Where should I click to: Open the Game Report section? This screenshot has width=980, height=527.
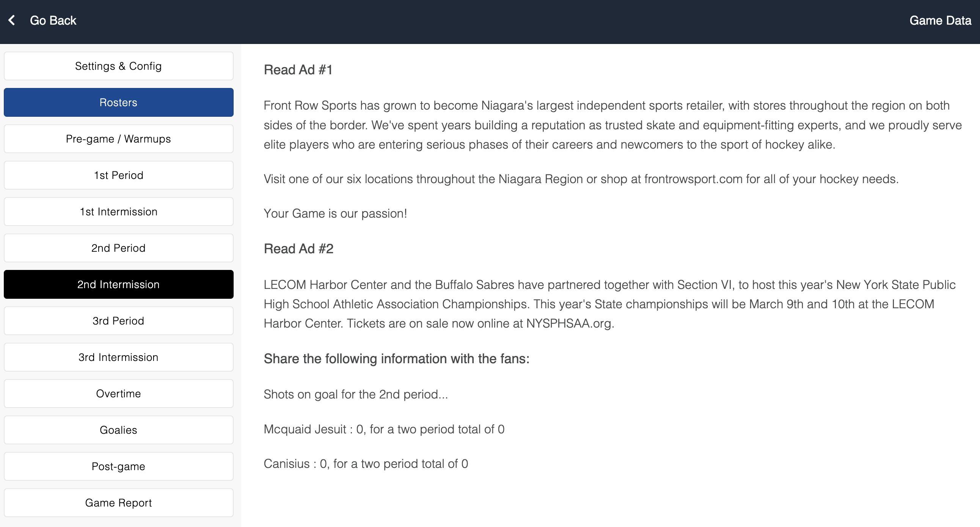118,503
